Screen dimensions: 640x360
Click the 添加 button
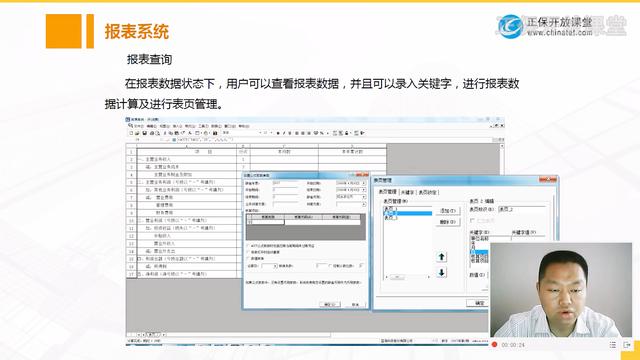click(448, 211)
